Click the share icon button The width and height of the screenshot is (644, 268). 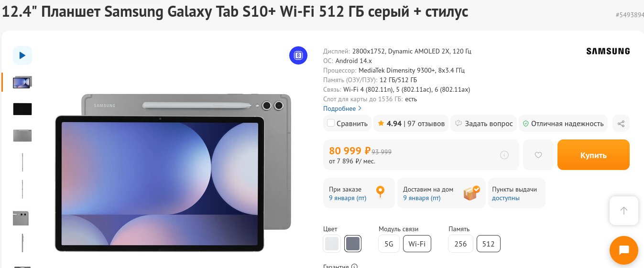click(621, 124)
